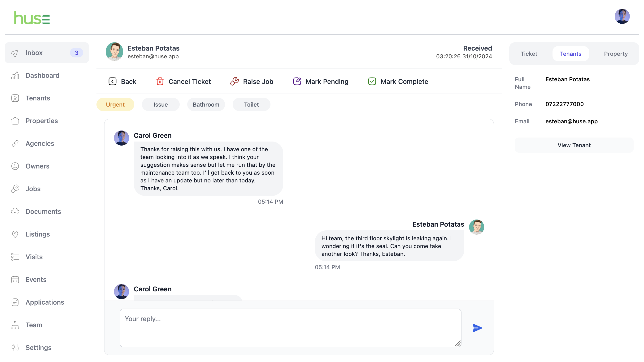The width and height of the screenshot is (644, 362).
Task: Click into the Your reply text field
Action: point(290,328)
